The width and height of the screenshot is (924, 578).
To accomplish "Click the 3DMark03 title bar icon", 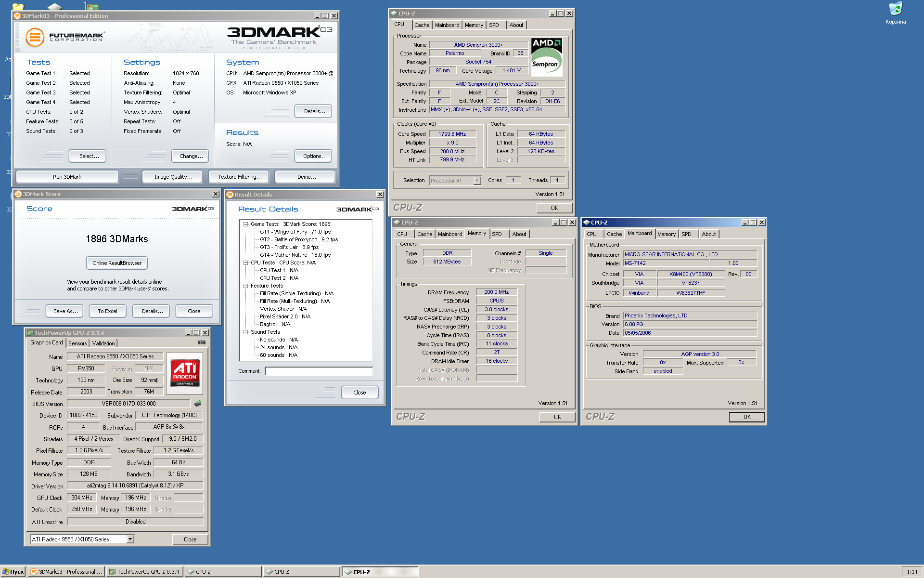I will pyautogui.click(x=17, y=16).
